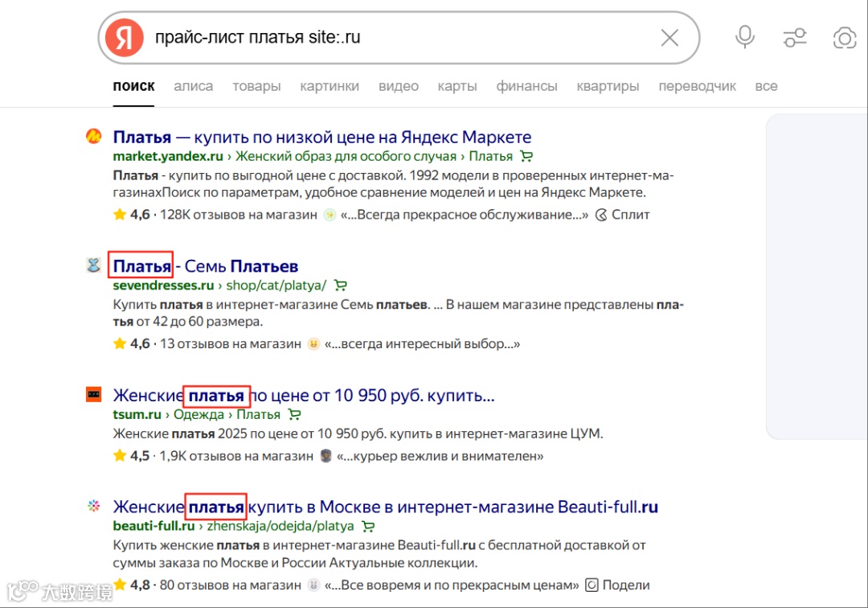Click Платья breadcrumb under market.yandex.ru
The width and height of the screenshot is (868, 608).
pyautogui.click(x=491, y=157)
